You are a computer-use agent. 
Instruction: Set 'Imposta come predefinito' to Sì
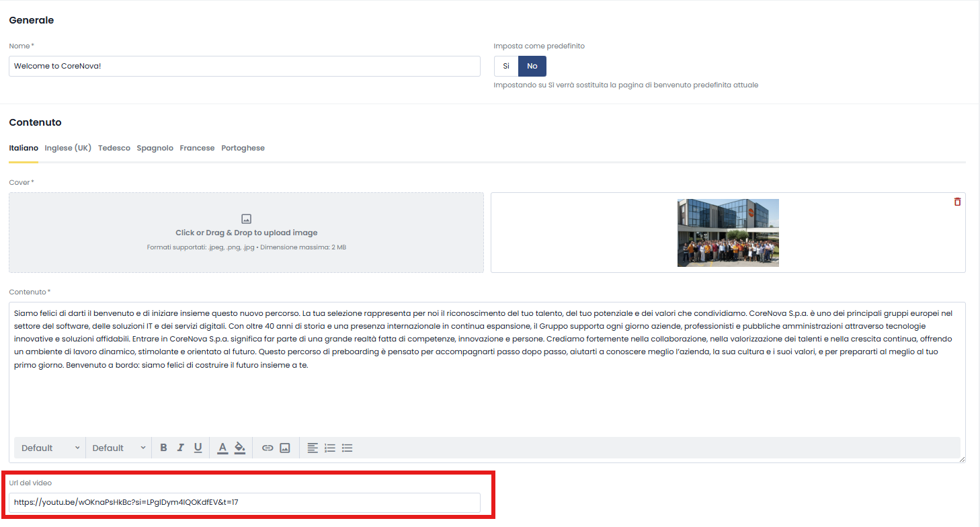[x=506, y=66]
